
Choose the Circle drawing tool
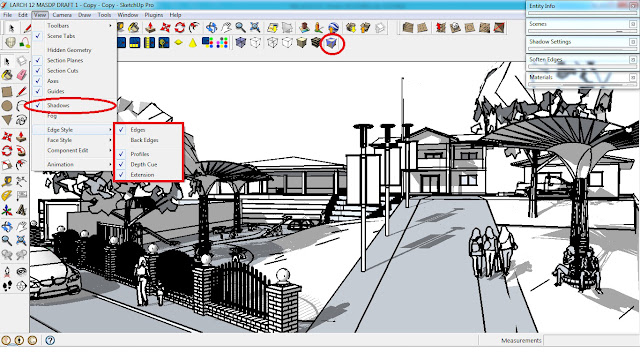click(x=7, y=106)
